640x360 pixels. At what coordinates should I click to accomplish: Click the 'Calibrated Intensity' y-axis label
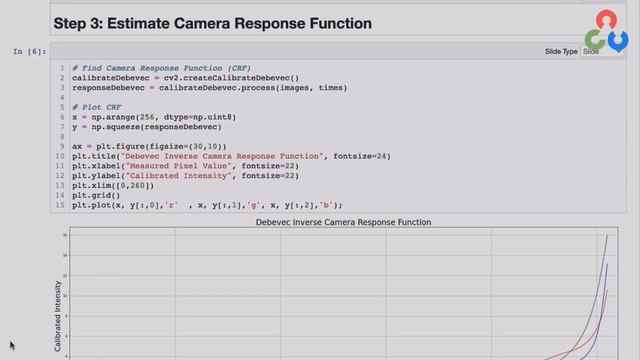pyautogui.click(x=58, y=316)
